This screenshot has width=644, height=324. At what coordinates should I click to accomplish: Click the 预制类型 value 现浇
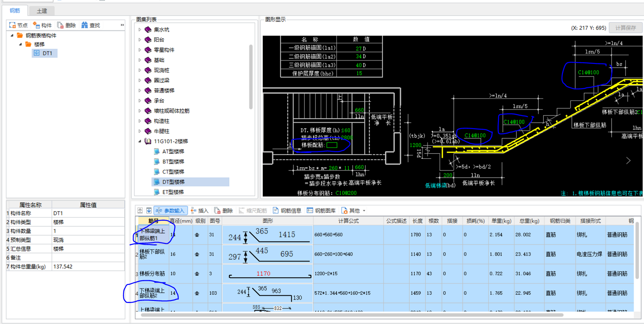tap(88, 240)
